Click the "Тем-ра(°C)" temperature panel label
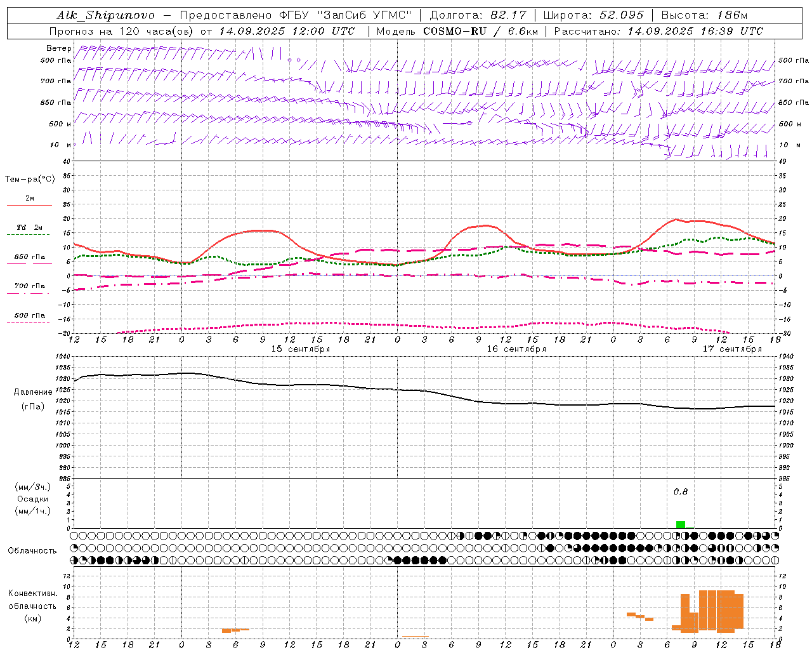The width and height of the screenshot is (812, 650). 30,180
